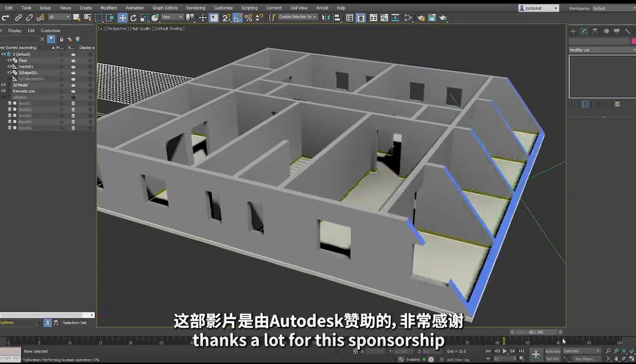This screenshot has width=636, height=364.
Task: Open Create Selection Set dropdown
Action: click(298, 17)
